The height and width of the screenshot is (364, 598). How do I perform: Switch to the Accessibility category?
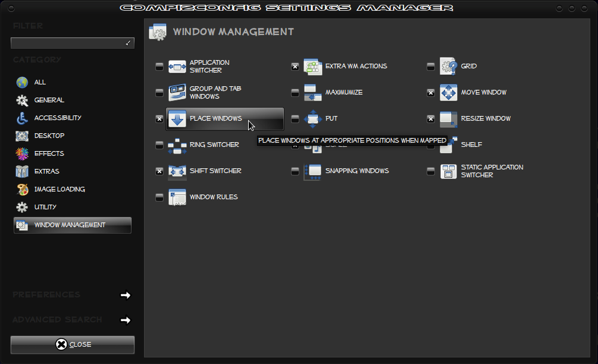point(73,118)
